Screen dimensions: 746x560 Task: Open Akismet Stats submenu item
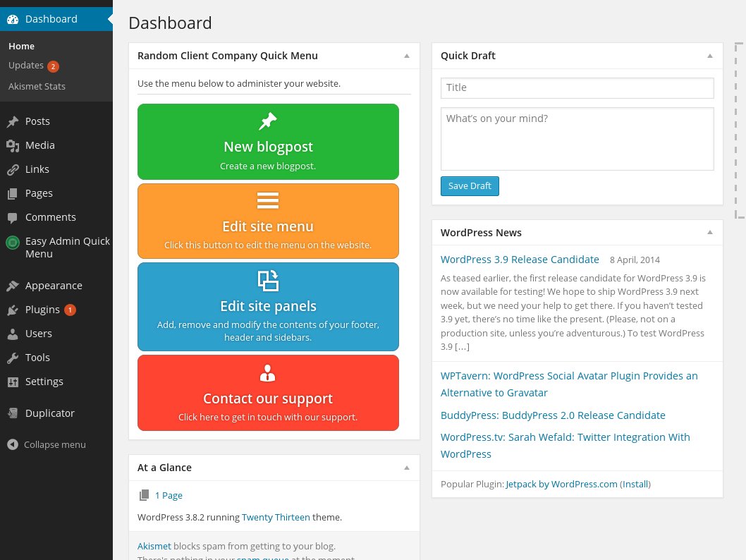(x=37, y=86)
